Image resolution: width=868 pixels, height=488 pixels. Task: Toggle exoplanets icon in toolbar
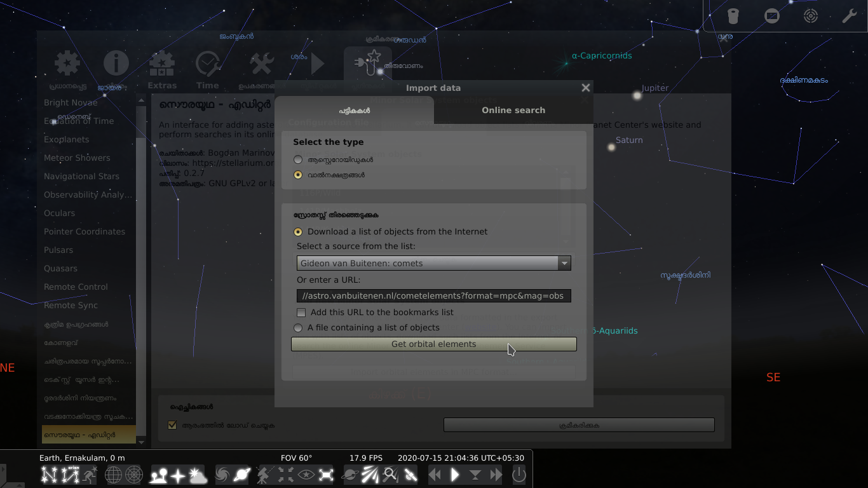coord(350,475)
